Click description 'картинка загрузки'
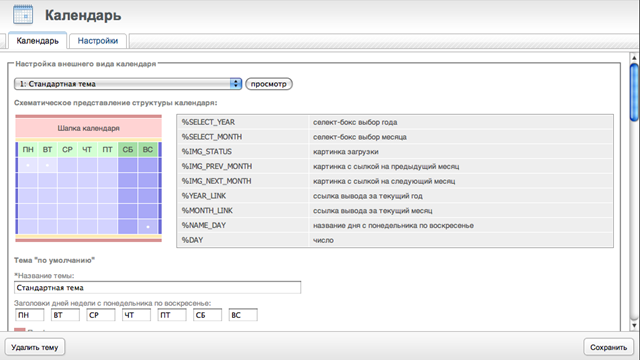The height and width of the screenshot is (360, 640). [x=346, y=151]
